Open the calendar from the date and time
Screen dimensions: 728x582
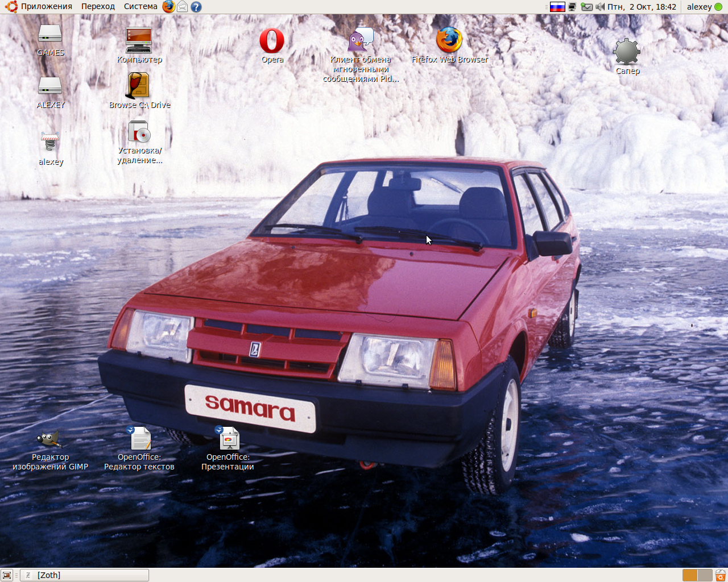coord(642,7)
